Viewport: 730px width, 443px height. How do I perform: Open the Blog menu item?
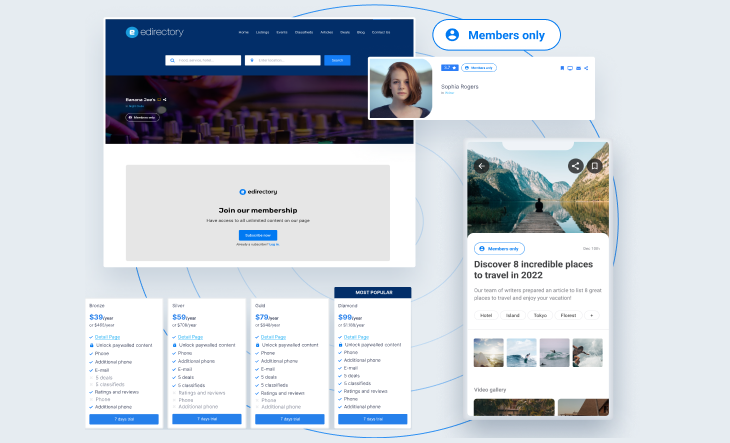point(361,33)
